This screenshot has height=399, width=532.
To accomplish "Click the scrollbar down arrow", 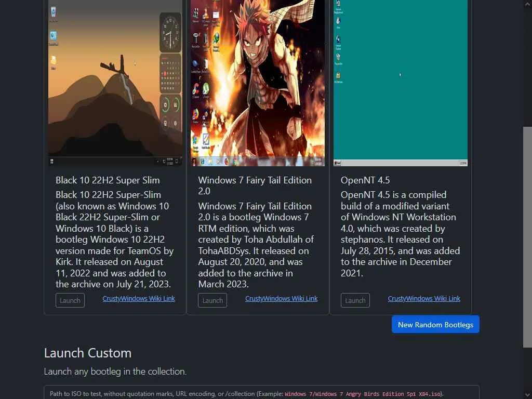I will [527, 395].
